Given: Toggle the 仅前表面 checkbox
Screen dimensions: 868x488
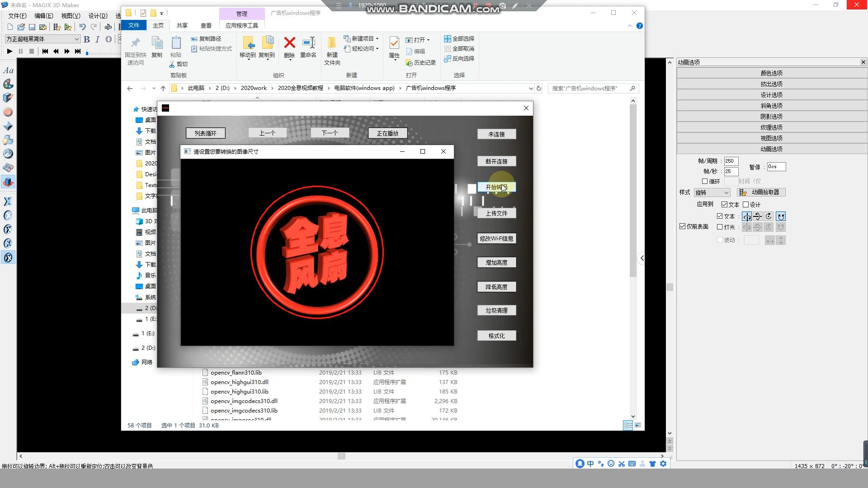Looking at the screenshot, I should (x=682, y=226).
